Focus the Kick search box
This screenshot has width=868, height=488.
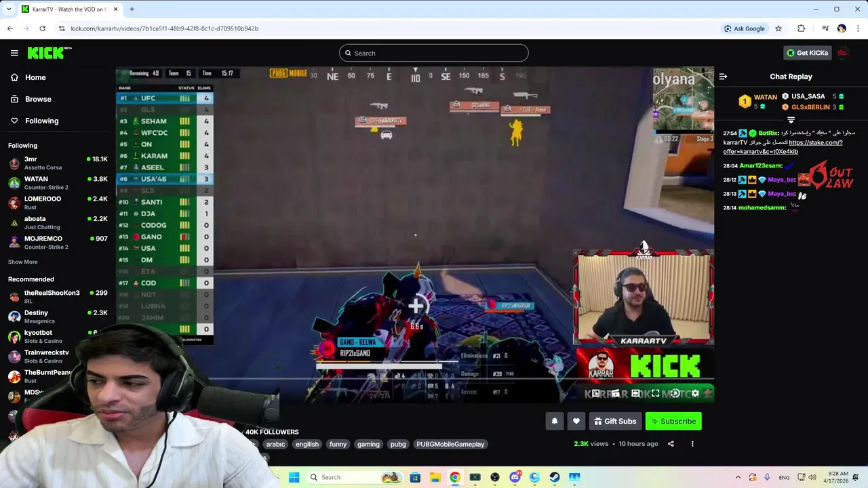[x=434, y=53]
